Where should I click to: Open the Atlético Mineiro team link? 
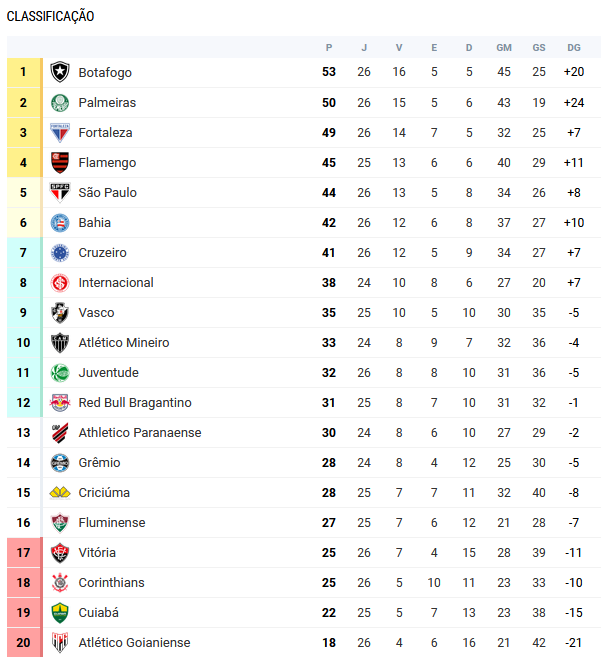coord(124,342)
